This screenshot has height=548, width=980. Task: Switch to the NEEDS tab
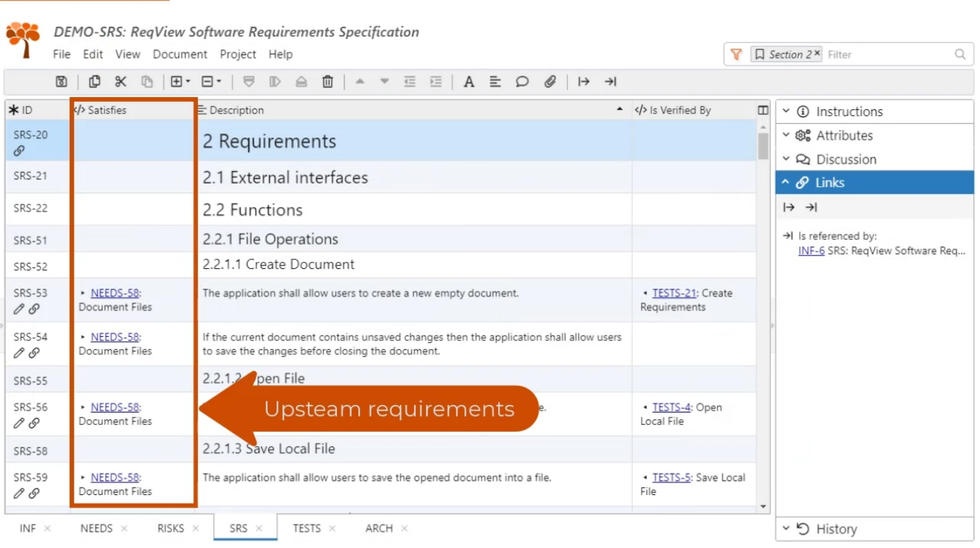(x=96, y=528)
